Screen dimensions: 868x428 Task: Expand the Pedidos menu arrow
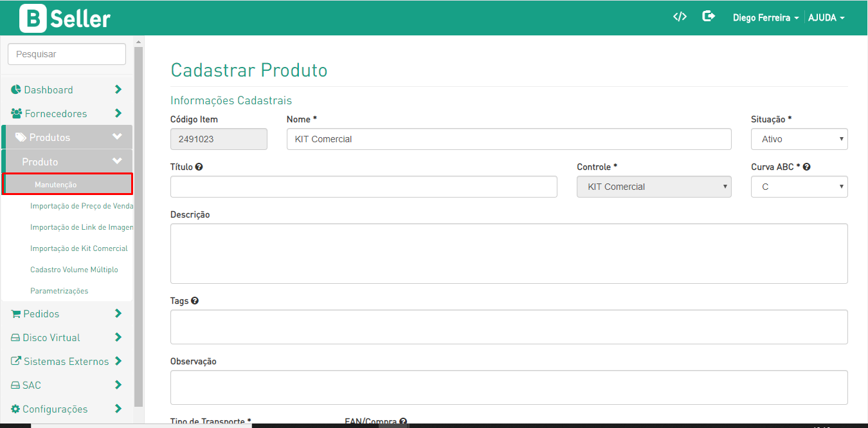point(118,313)
